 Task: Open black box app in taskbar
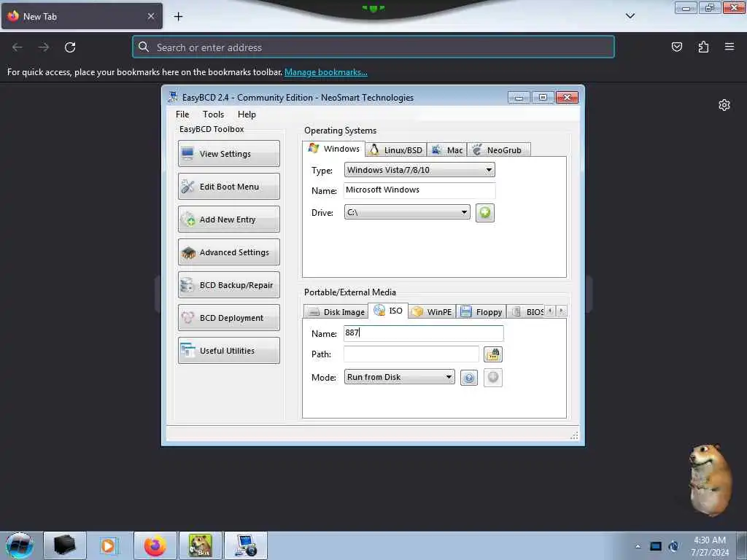[65, 545]
